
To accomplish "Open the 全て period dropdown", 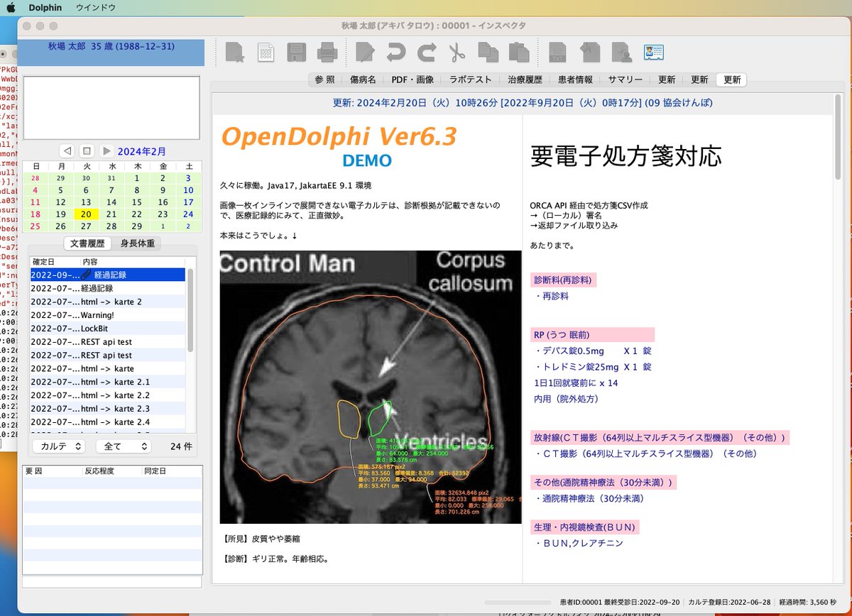I will (x=124, y=446).
